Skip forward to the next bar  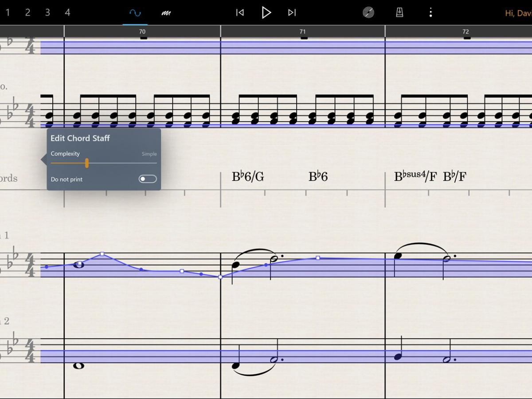coord(292,12)
